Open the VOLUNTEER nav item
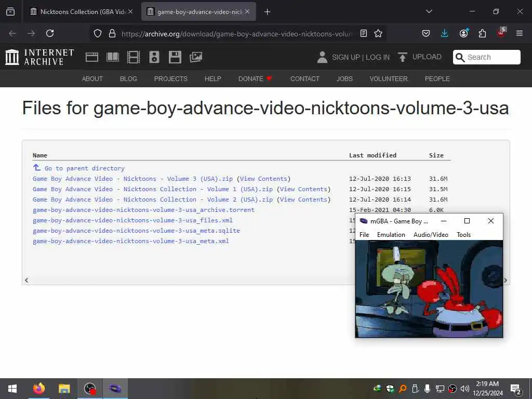This screenshot has width=532, height=399. click(x=389, y=79)
